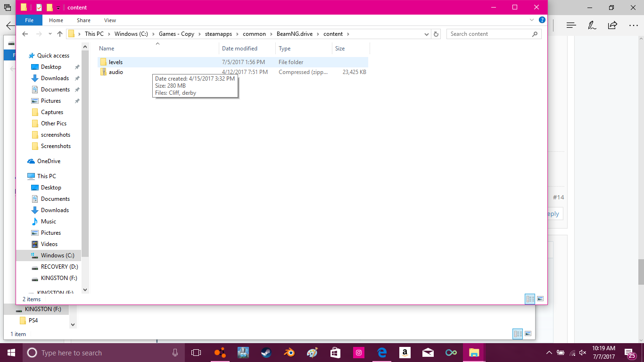The width and height of the screenshot is (644, 362).
Task: Open Other Pics folder in sidebar
Action: [54, 123]
